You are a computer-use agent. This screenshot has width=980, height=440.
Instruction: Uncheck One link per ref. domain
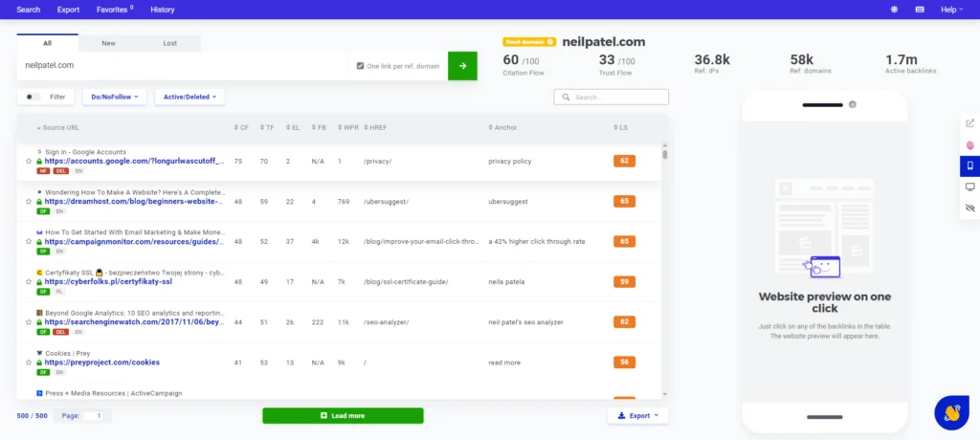point(360,66)
